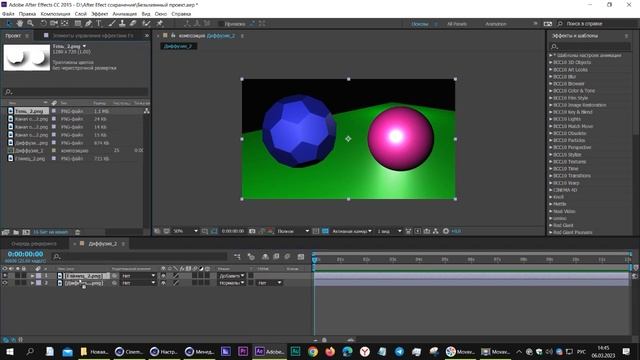This screenshot has height=360, width=640.
Task: Click the composition mini-flowchart icon in timeline
Action: (x=237, y=257)
